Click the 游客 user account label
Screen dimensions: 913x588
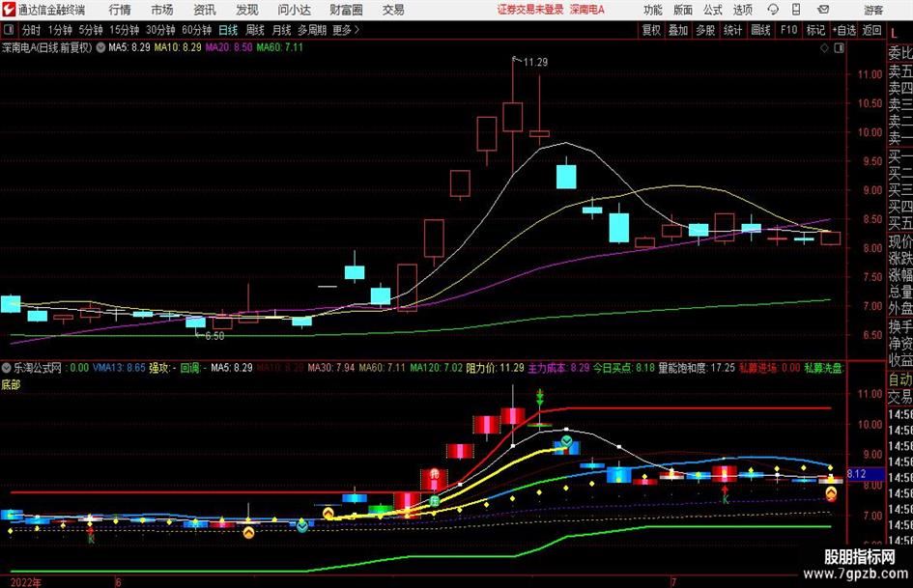[873, 10]
